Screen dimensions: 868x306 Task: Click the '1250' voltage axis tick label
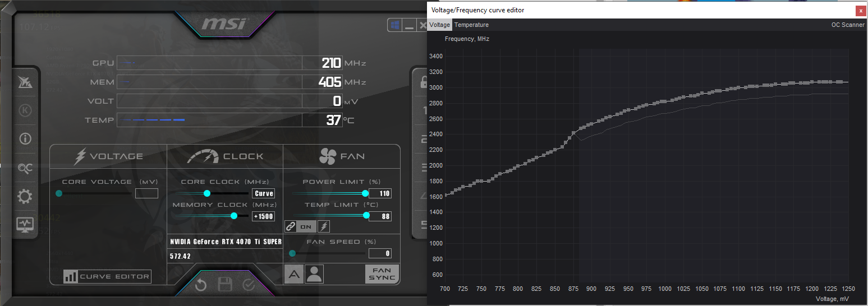click(848, 289)
